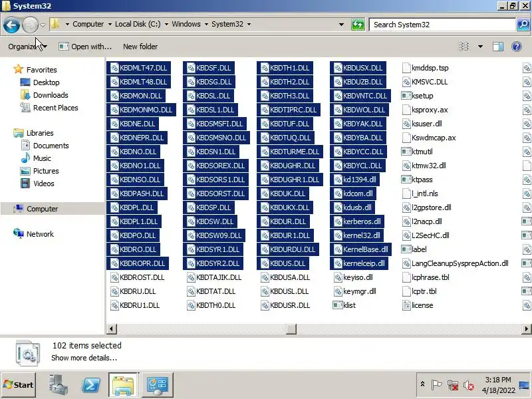Open the Help question mark icon

coord(517,47)
